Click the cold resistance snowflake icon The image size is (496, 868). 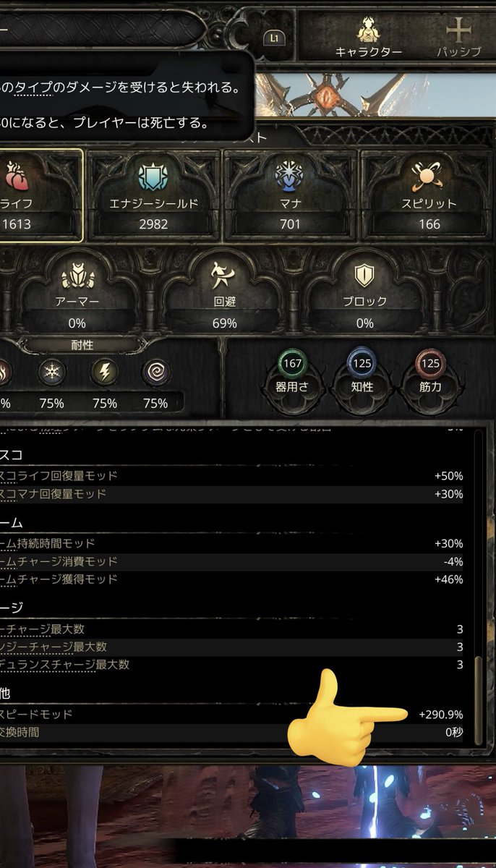pyautogui.click(x=52, y=373)
